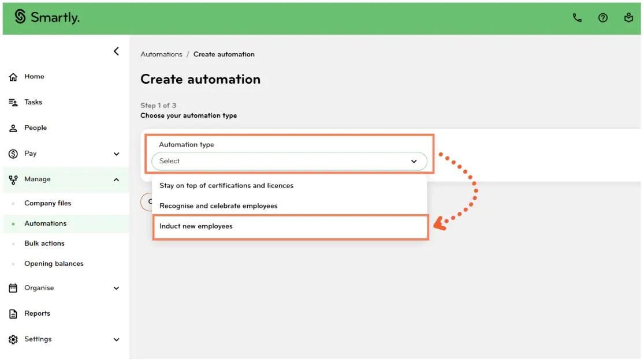Image resolution: width=644 pixels, height=363 pixels.
Task: Click the People person icon
Action: click(13, 128)
